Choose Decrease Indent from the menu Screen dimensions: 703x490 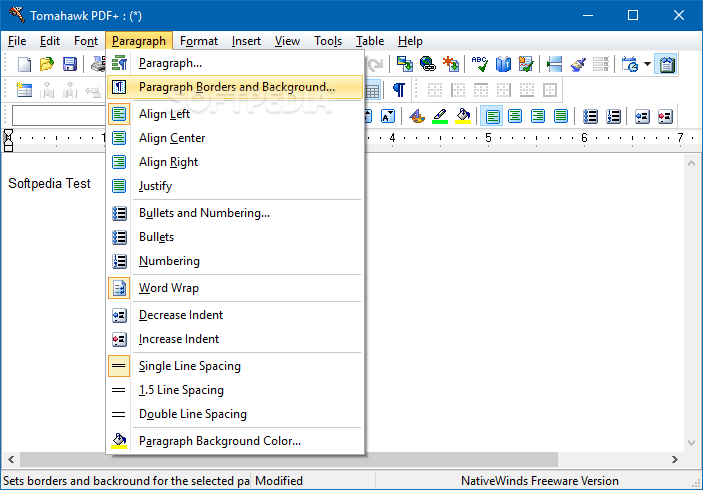pyautogui.click(x=235, y=315)
